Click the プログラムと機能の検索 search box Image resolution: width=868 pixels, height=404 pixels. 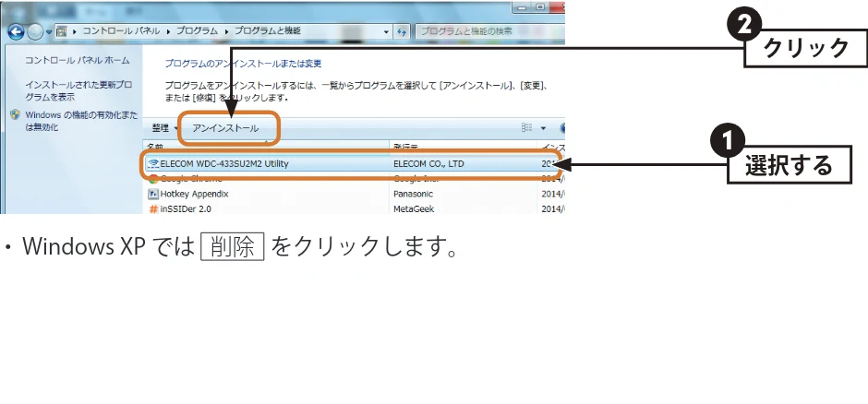[489, 31]
